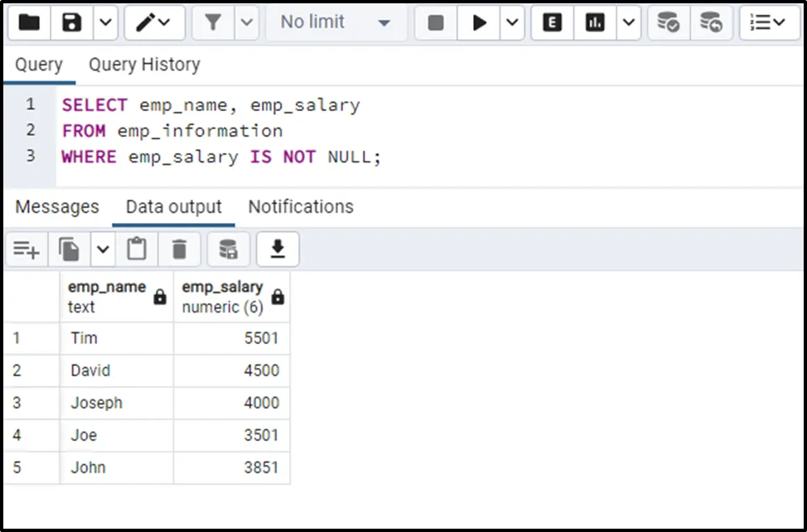Click the Rollback database icon

click(x=710, y=23)
